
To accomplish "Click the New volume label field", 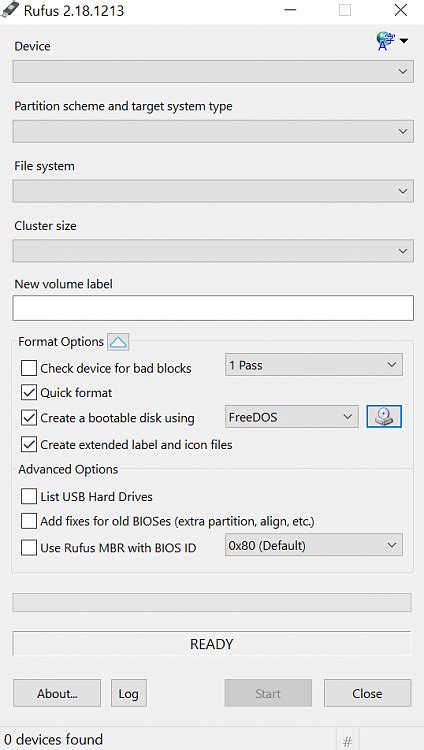I will click(213, 308).
